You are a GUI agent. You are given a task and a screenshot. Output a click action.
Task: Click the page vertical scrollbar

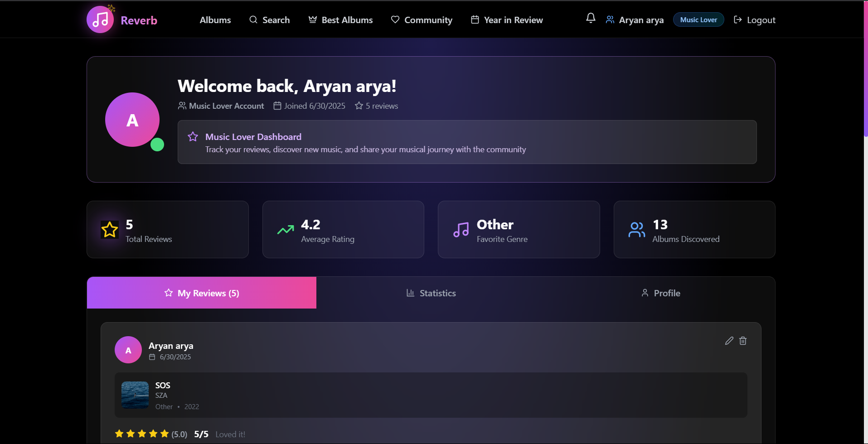(x=865, y=68)
